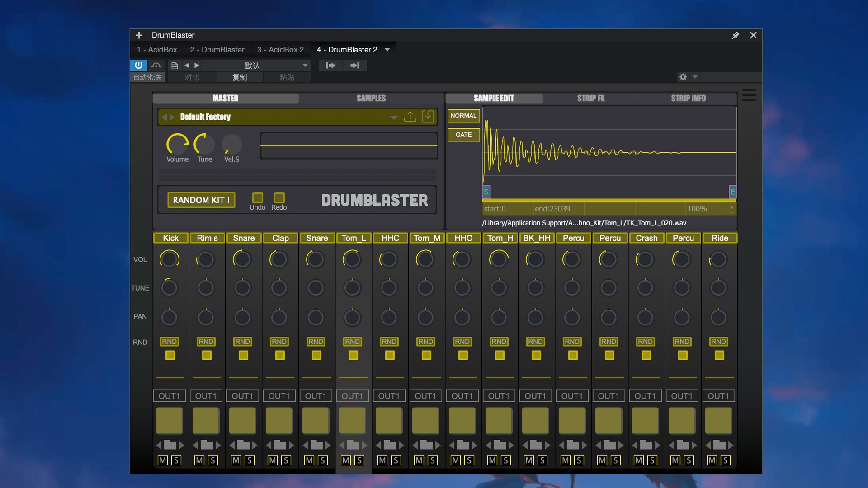Click the preset upload/export icon

(x=410, y=117)
